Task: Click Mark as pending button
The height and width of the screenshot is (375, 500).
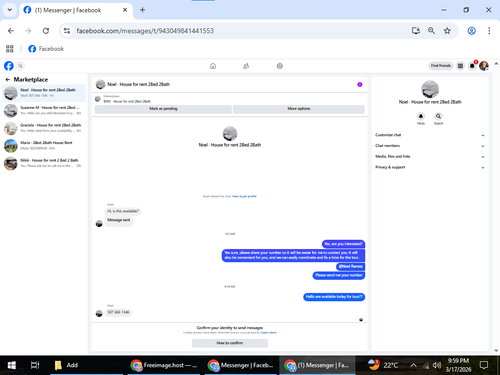Action: tap(163, 109)
